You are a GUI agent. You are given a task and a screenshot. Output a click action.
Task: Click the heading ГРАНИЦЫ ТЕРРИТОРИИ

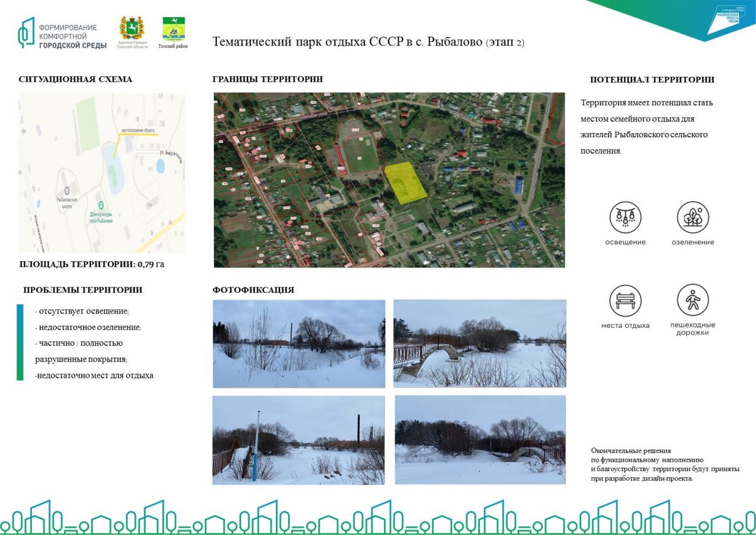pyautogui.click(x=268, y=79)
